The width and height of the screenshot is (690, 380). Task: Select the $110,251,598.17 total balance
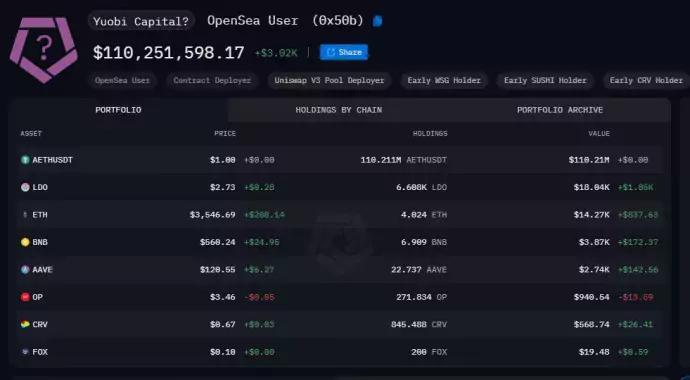click(169, 53)
